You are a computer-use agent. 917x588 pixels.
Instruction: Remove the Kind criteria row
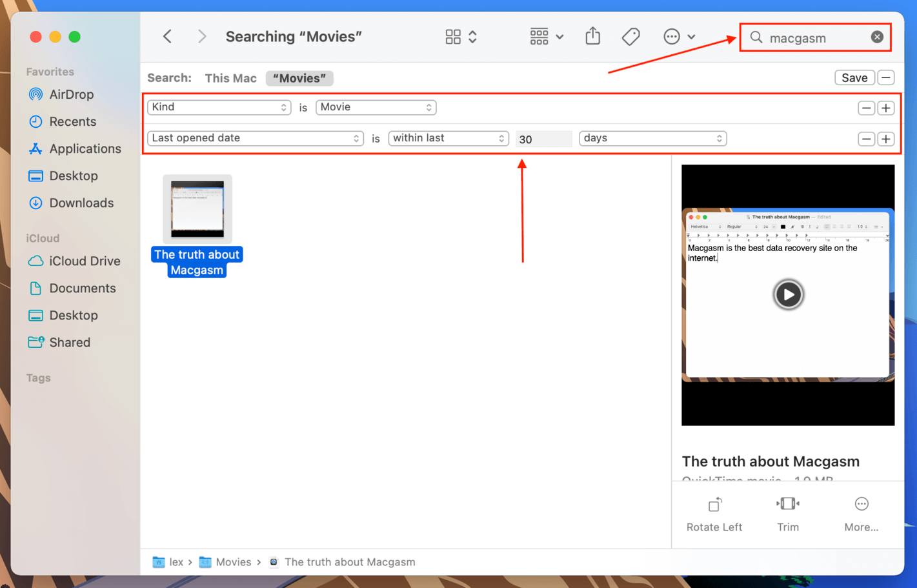pos(866,108)
